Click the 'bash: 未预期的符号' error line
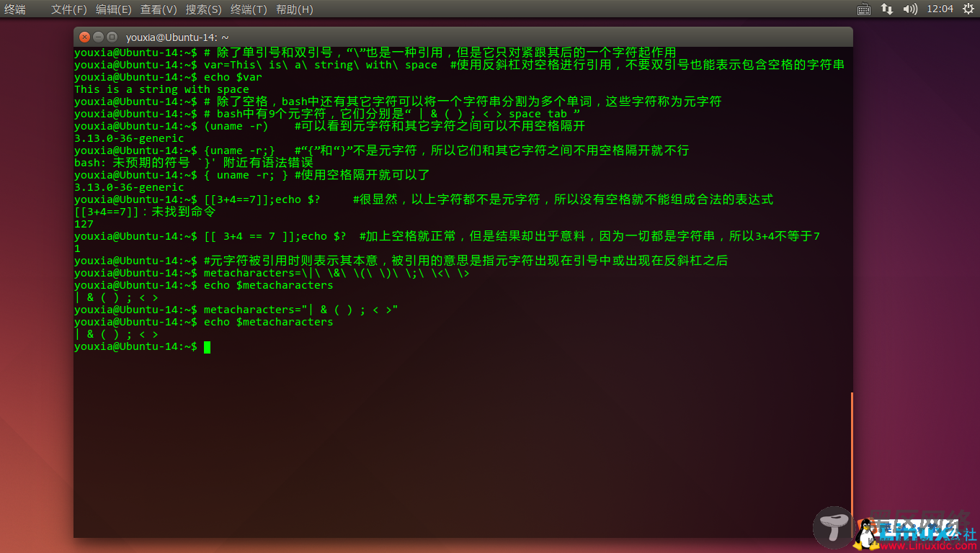The image size is (980, 553). (194, 163)
